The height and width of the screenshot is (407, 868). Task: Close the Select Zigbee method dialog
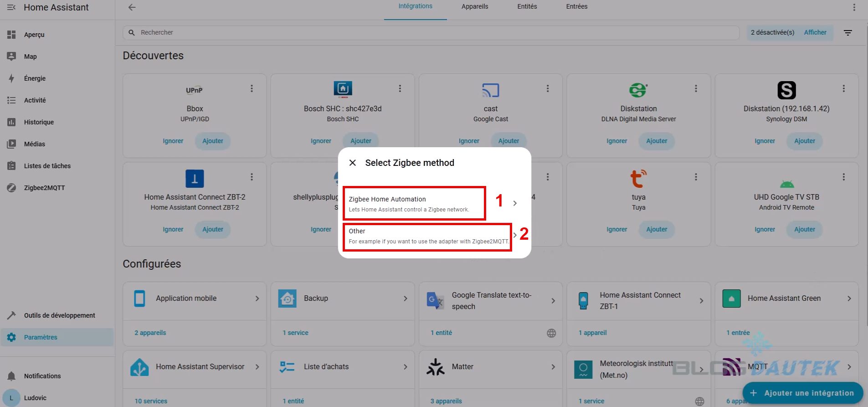click(352, 163)
